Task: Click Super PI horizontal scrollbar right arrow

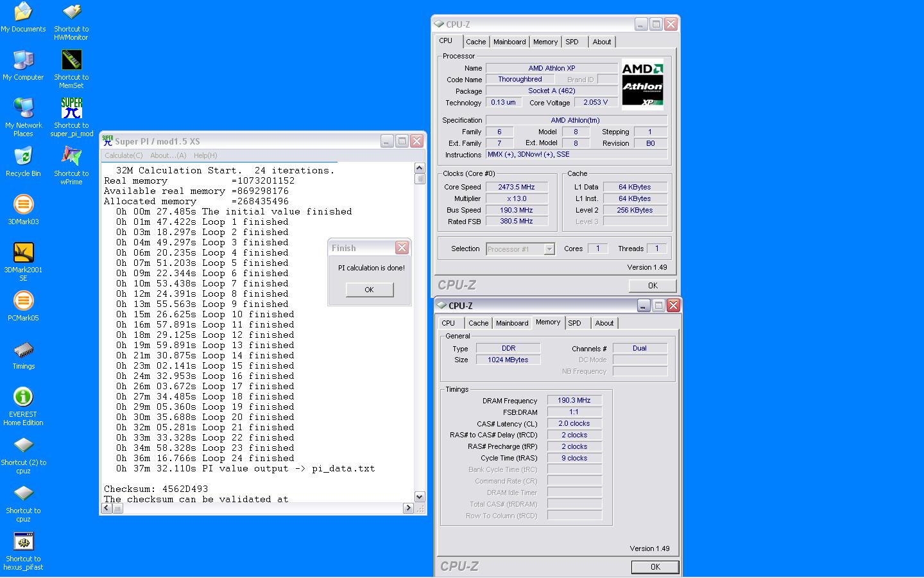Action: click(x=408, y=508)
